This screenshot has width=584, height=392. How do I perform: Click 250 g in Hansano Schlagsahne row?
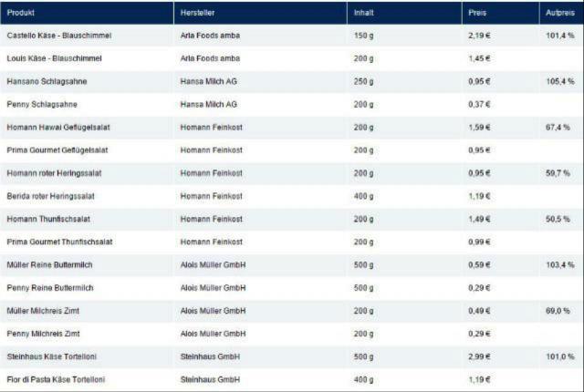[x=363, y=81]
